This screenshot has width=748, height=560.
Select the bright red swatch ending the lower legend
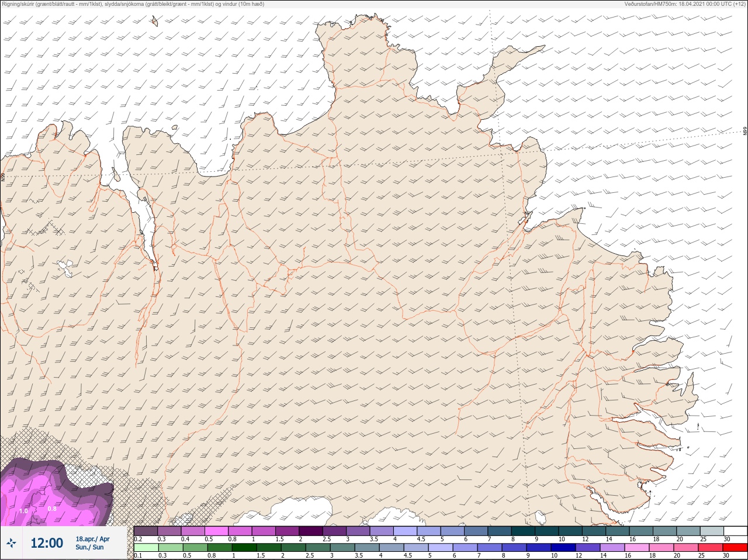735,548
